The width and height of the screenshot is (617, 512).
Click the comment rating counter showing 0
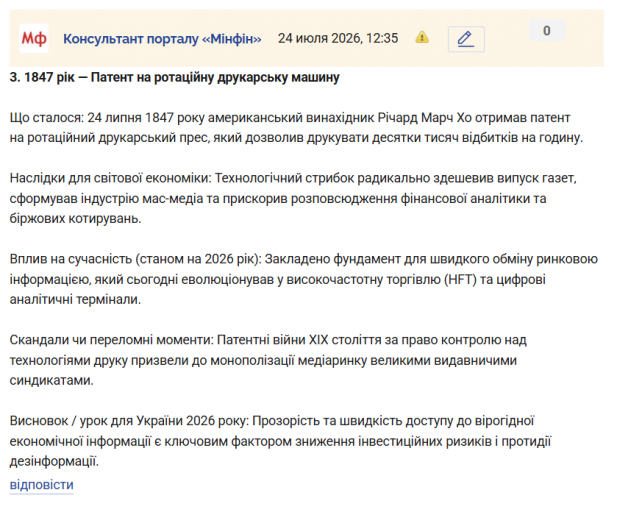point(547,31)
